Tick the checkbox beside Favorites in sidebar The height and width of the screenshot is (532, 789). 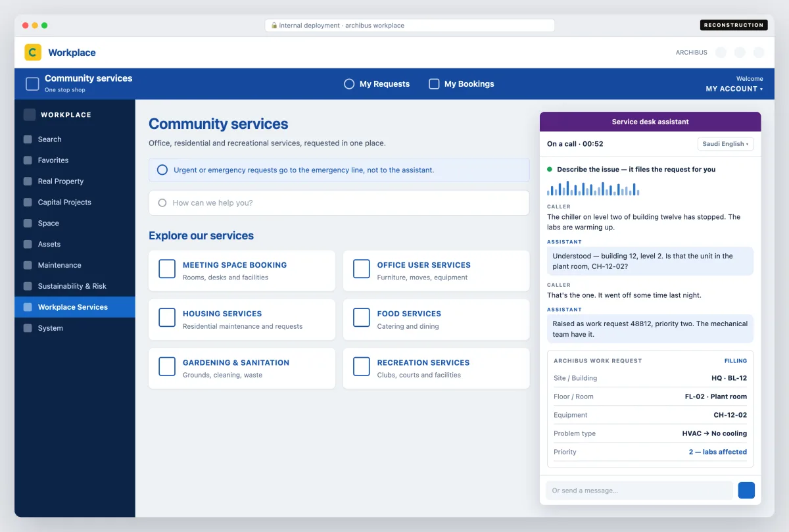pyautogui.click(x=28, y=160)
